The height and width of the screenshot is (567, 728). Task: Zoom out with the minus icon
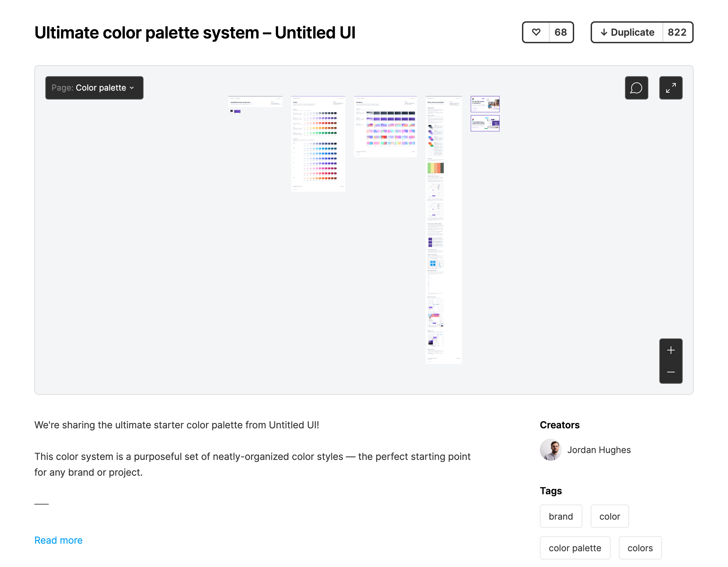click(671, 372)
